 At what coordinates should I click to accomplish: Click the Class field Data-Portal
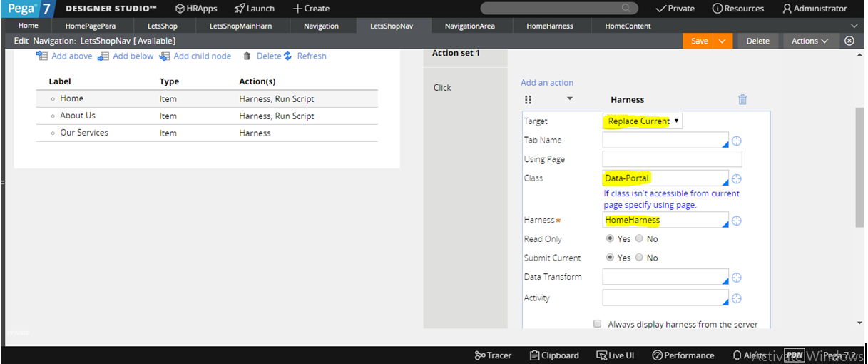(x=665, y=178)
